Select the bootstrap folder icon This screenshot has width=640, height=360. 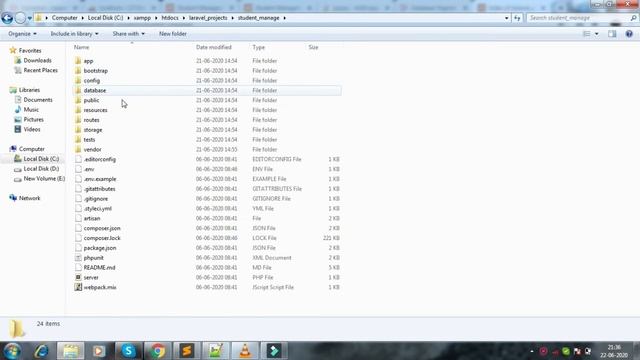coord(78,71)
